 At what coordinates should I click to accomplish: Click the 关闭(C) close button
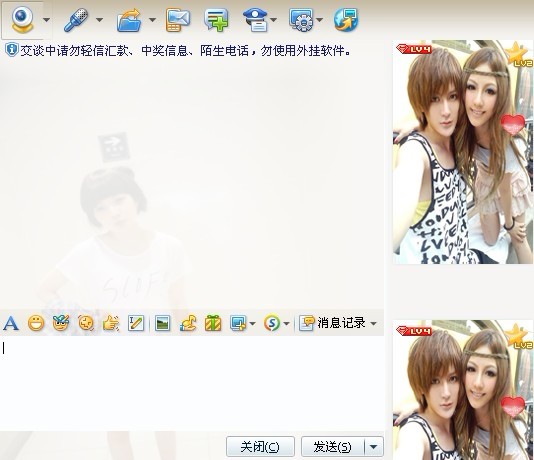click(260, 446)
